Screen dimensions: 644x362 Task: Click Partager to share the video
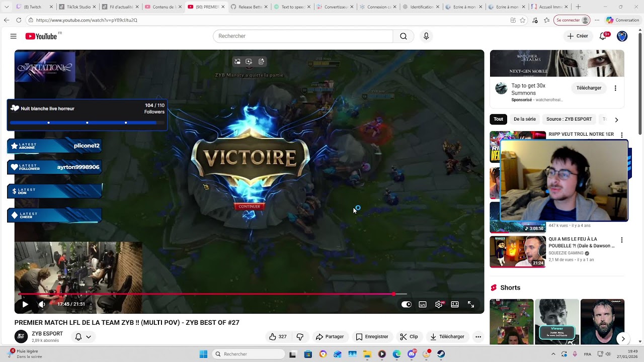pos(330,337)
